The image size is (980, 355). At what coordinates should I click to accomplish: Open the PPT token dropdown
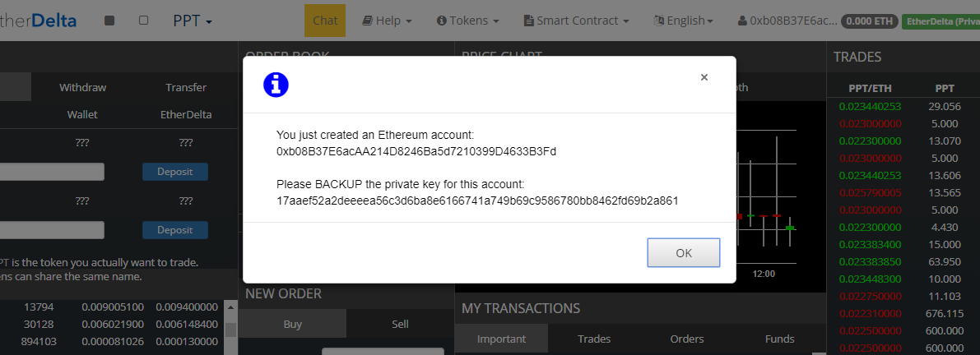193,21
